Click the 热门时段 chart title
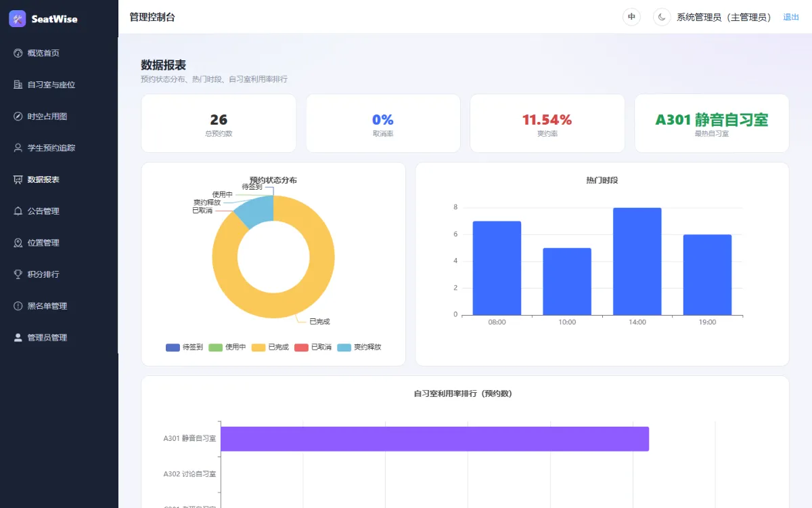This screenshot has width=812, height=508. click(602, 180)
